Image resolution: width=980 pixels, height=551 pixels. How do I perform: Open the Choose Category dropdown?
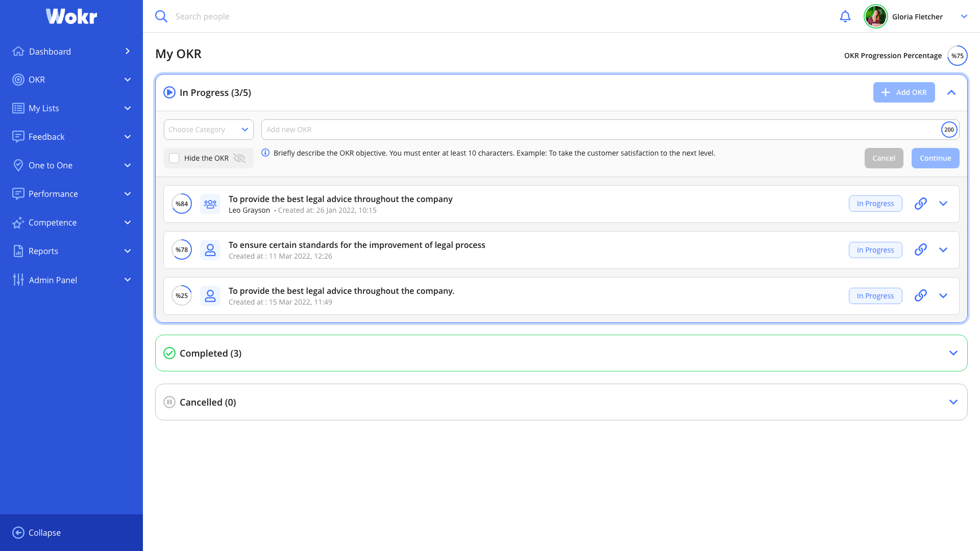pyautogui.click(x=208, y=129)
